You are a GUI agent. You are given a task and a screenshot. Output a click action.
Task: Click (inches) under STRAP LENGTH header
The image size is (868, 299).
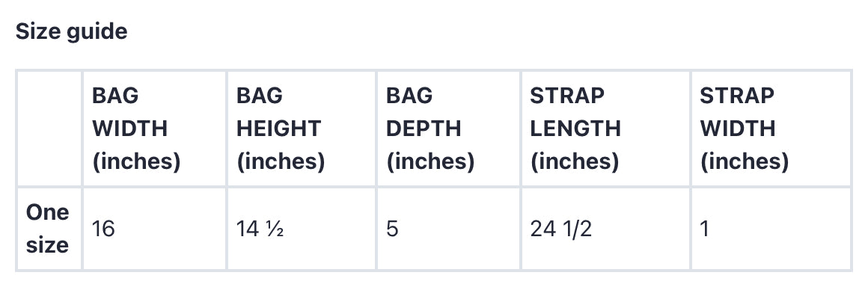pyautogui.click(x=575, y=161)
